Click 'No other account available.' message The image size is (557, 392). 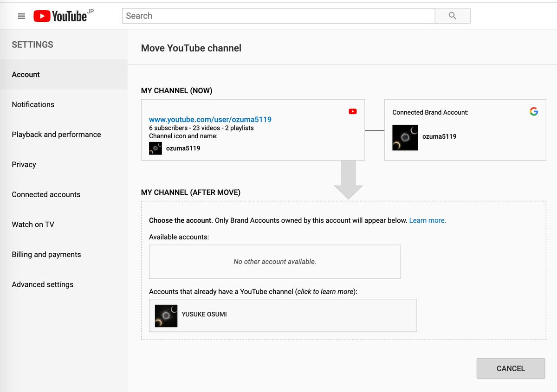click(x=275, y=262)
